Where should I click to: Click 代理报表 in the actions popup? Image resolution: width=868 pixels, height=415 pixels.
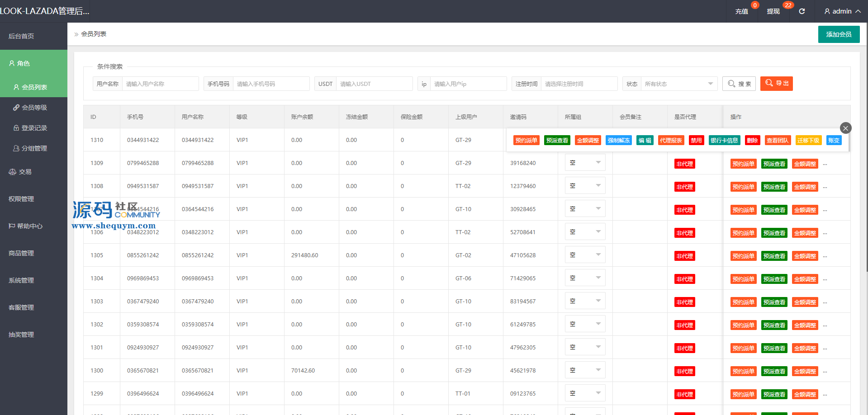pyautogui.click(x=671, y=140)
